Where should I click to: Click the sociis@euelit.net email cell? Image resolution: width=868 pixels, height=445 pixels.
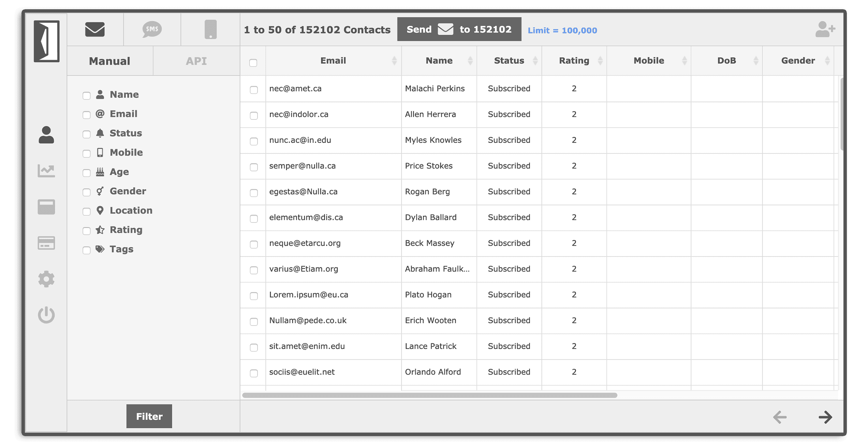(x=333, y=372)
